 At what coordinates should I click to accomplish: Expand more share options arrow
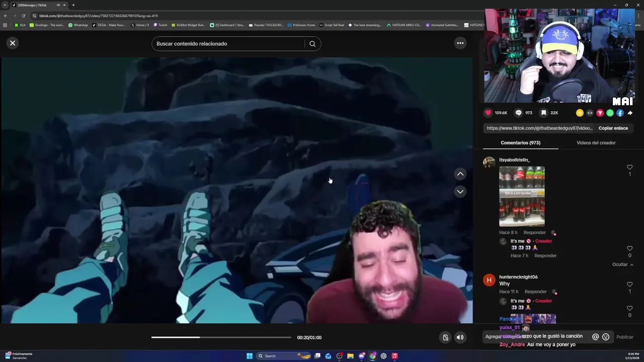(630, 113)
